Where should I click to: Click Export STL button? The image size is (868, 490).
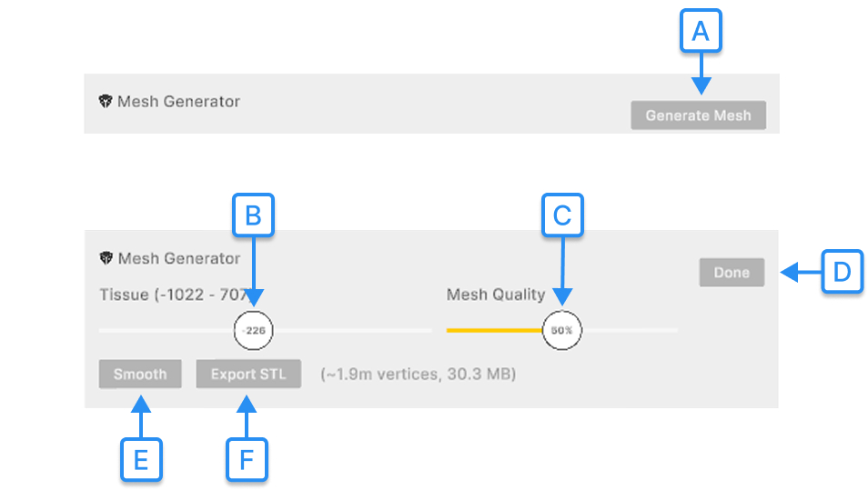coord(248,375)
